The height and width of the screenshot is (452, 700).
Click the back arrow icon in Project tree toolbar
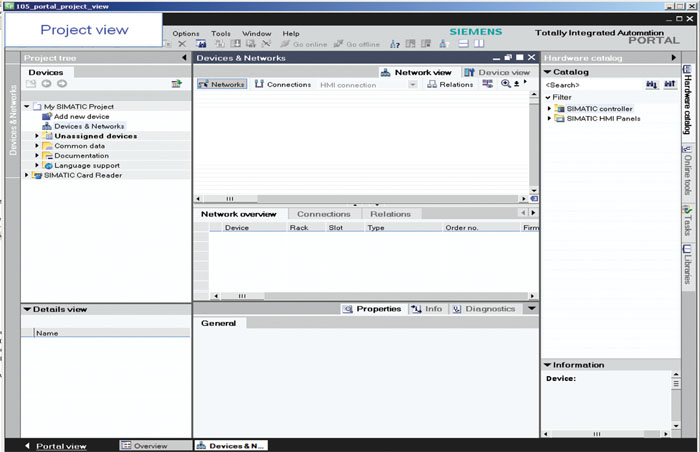[46, 84]
